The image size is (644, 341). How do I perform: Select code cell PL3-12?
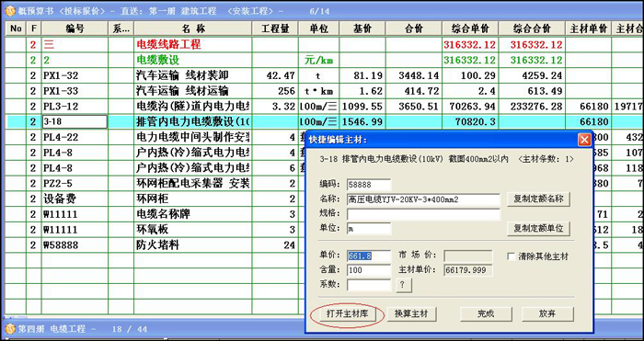tap(75, 107)
